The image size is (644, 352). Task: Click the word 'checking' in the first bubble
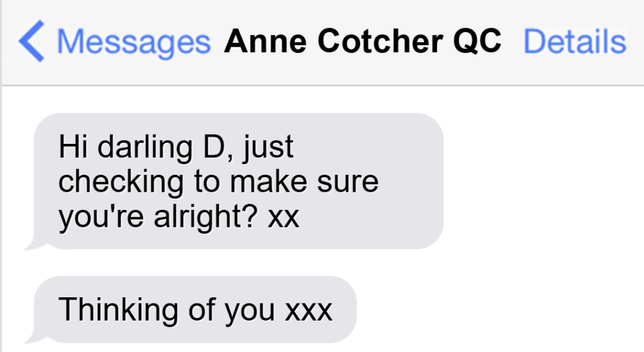(121, 182)
